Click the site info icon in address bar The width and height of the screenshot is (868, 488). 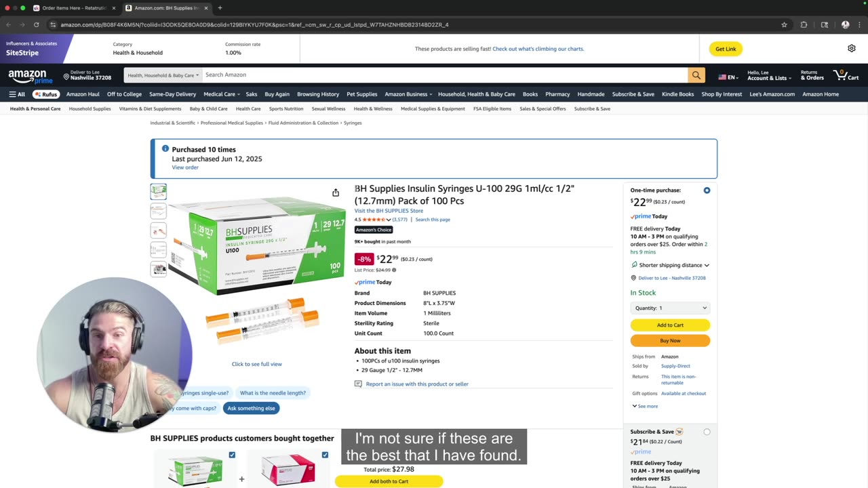click(53, 24)
